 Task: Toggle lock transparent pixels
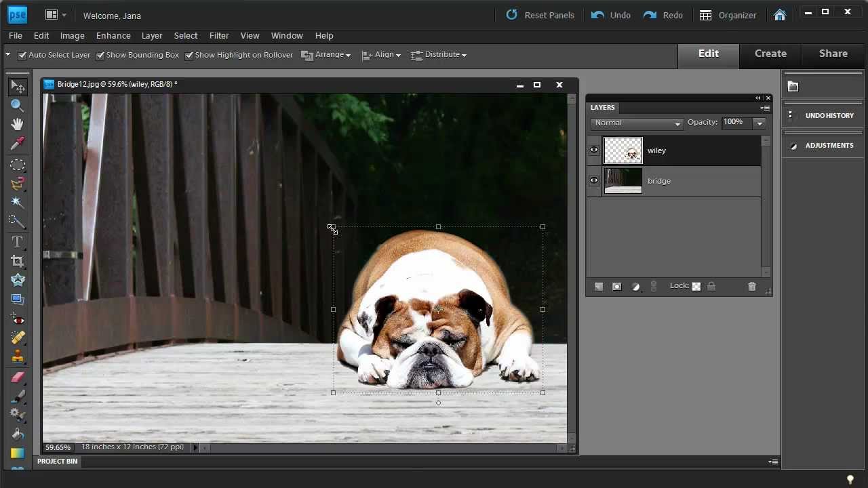coord(696,286)
